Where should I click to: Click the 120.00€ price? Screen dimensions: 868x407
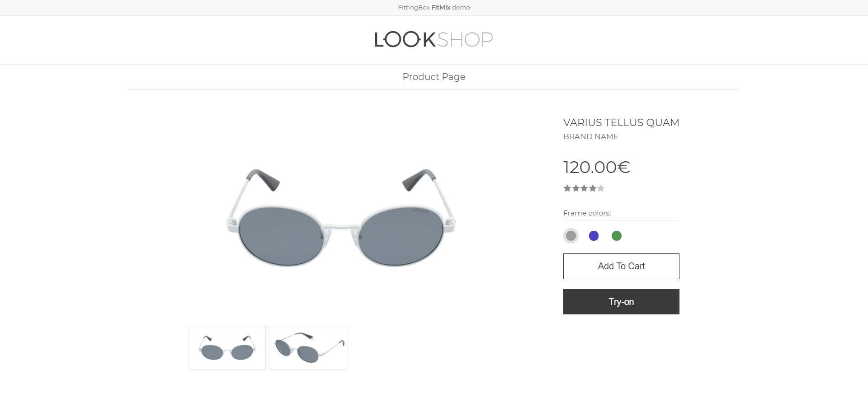click(x=596, y=167)
